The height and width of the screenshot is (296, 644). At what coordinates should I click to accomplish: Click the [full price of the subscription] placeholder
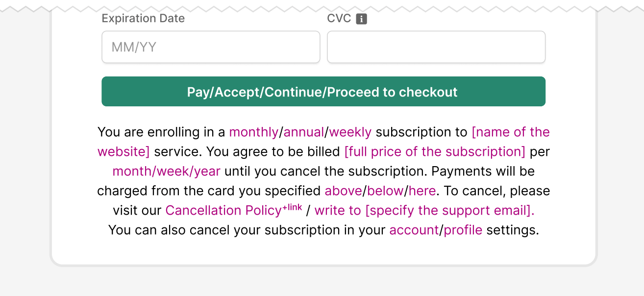pyautogui.click(x=435, y=151)
